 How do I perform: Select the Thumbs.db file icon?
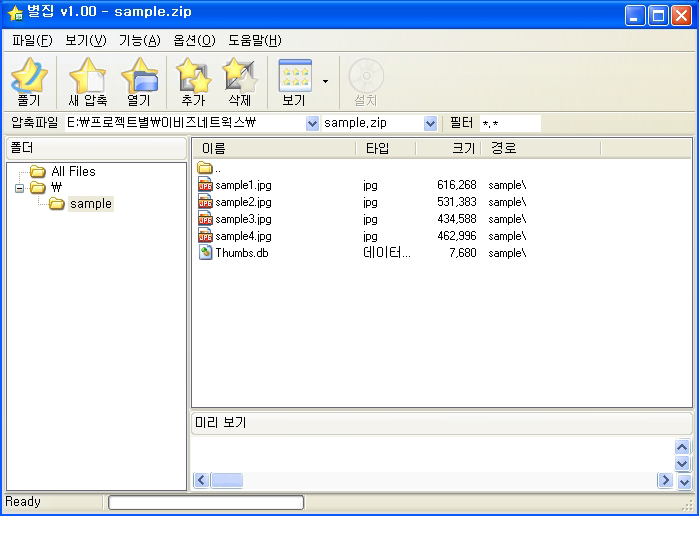pyautogui.click(x=205, y=253)
